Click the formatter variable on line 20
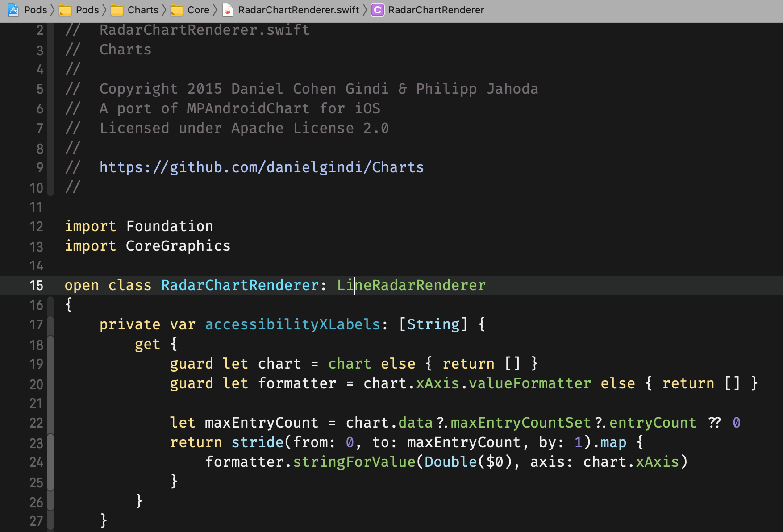The height and width of the screenshot is (532, 783). (297, 383)
